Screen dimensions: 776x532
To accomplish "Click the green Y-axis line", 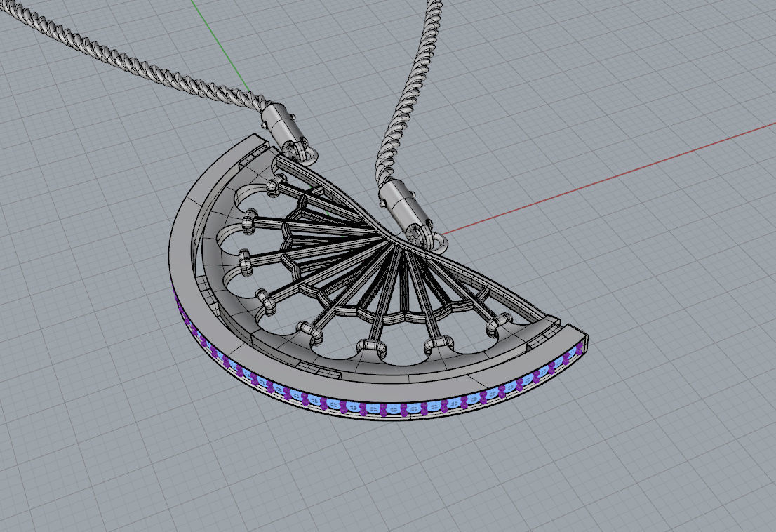I will coord(221,46).
